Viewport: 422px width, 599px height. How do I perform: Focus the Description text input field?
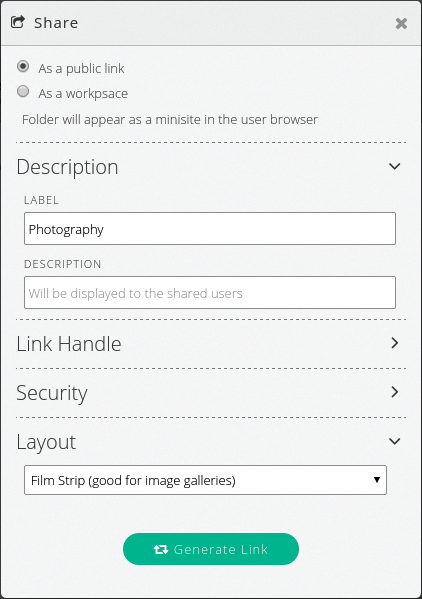(210, 293)
